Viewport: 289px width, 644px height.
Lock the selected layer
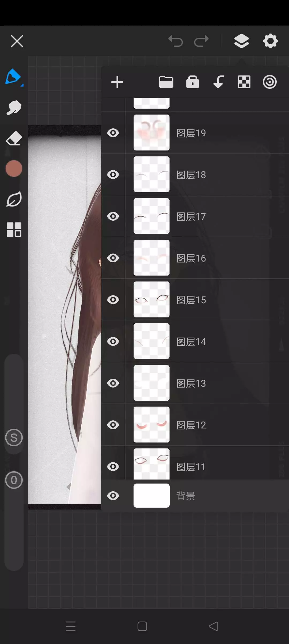pos(192,82)
